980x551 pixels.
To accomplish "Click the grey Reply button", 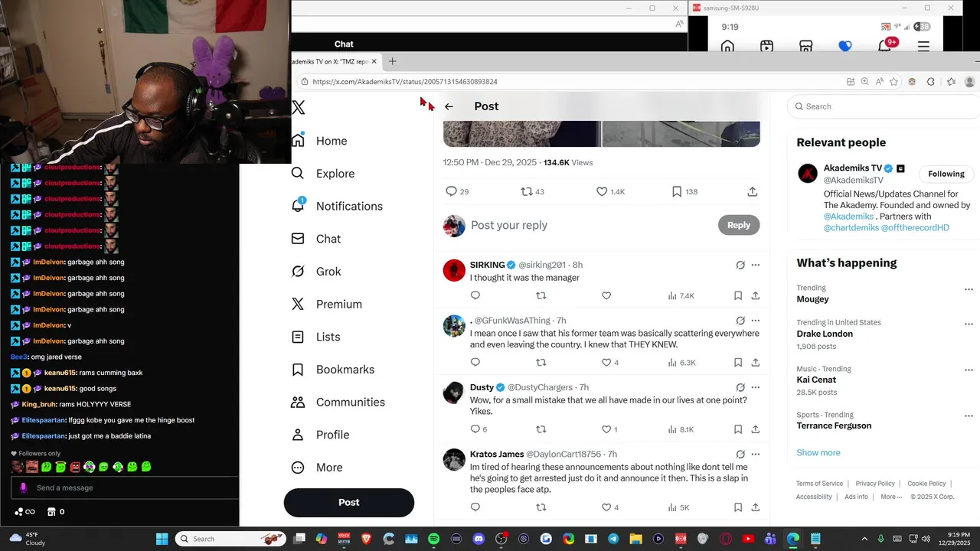I will pos(739,225).
